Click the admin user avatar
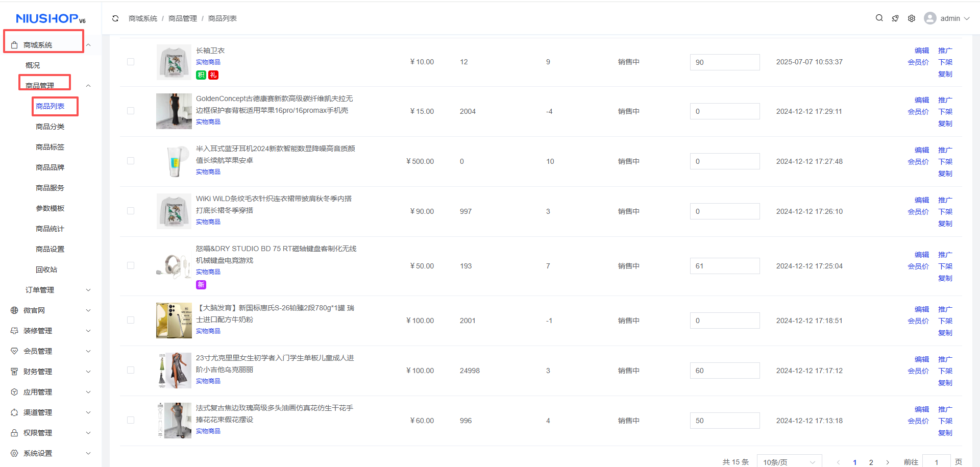This screenshot has width=980, height=467. tap(930, 18)
